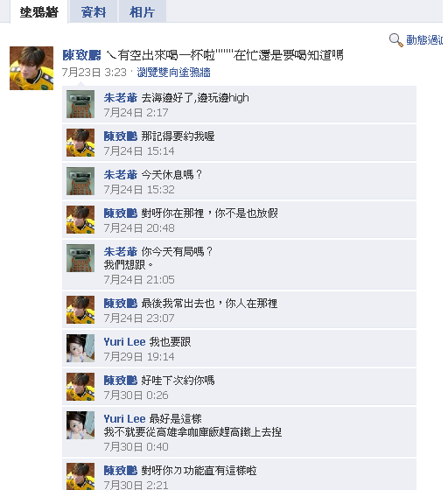Image resolution: width=448 pixels, height=490 pixels.
Task: Open 朱老爺's avatar on the 去海邊好了 comment
Action: pyautogui.click(x=80, y=104)
